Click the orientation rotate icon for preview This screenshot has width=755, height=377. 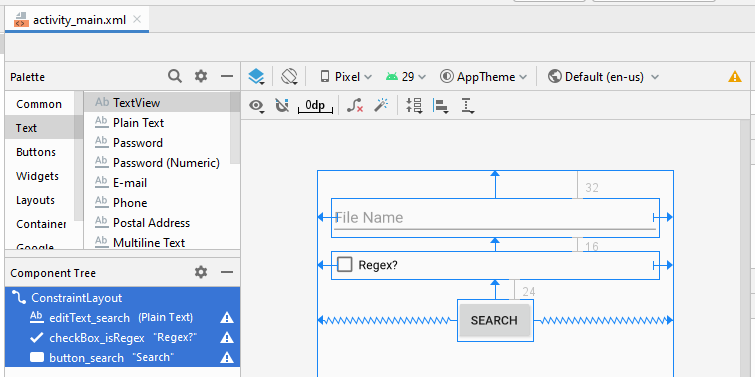click(290, 77)
